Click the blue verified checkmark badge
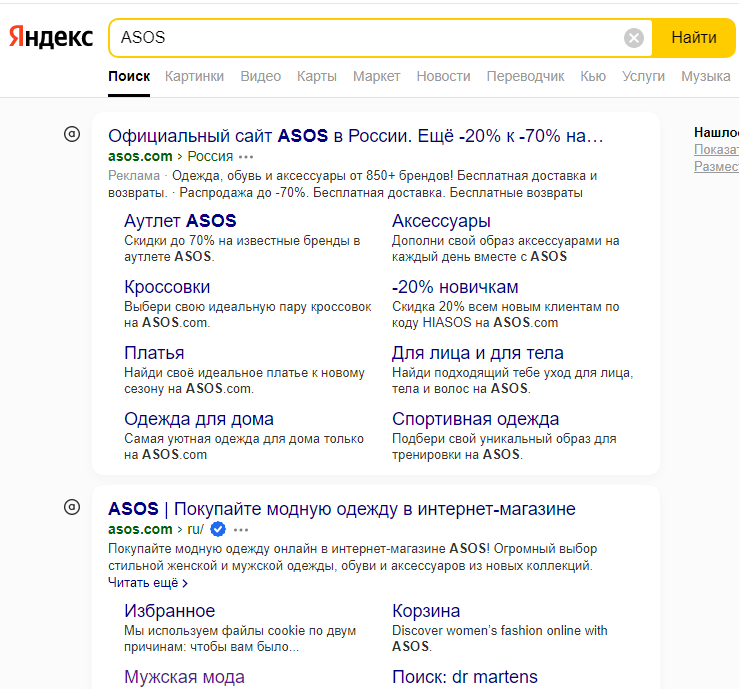The image size is (739, 689). click(x=218, y=529)
